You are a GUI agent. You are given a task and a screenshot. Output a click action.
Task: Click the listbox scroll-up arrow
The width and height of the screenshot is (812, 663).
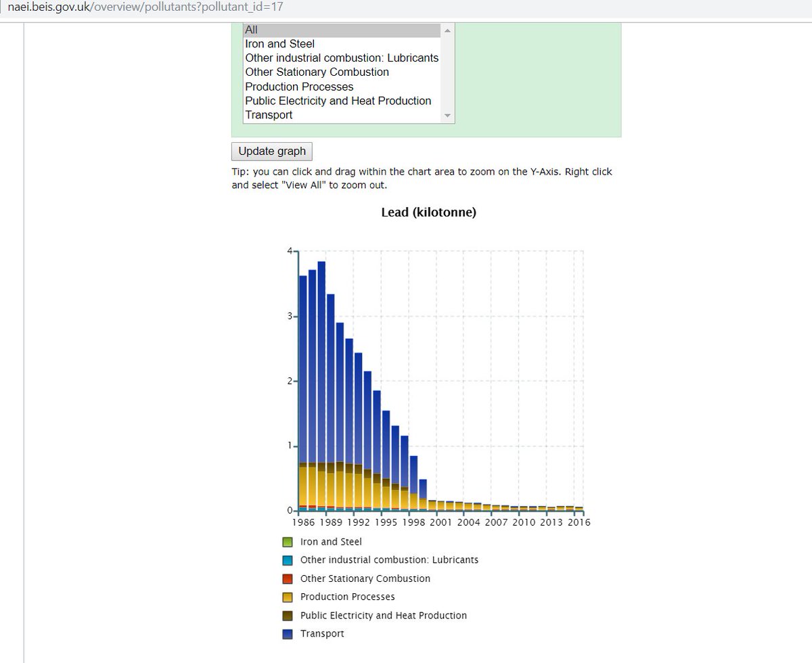(x=447, y=30)
